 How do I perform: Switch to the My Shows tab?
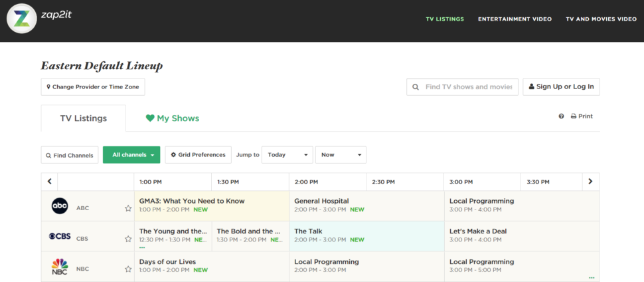pos(173,118)
